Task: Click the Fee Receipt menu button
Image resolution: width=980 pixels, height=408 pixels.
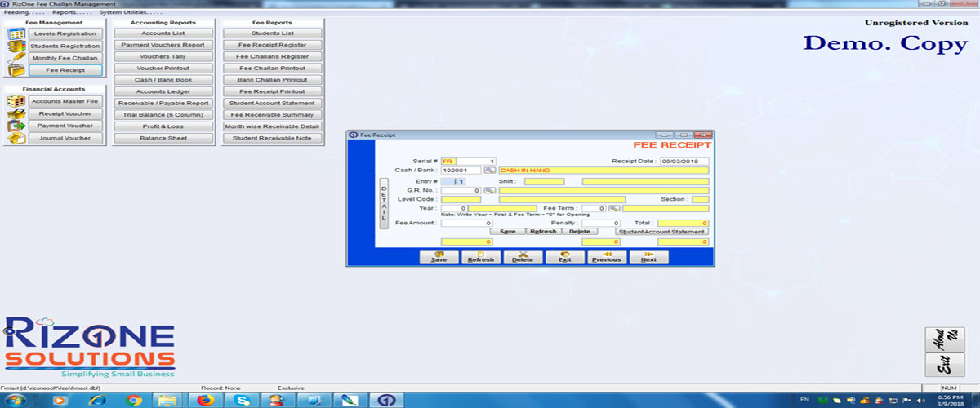Action: pyautogui.click(x=65, y=71)
